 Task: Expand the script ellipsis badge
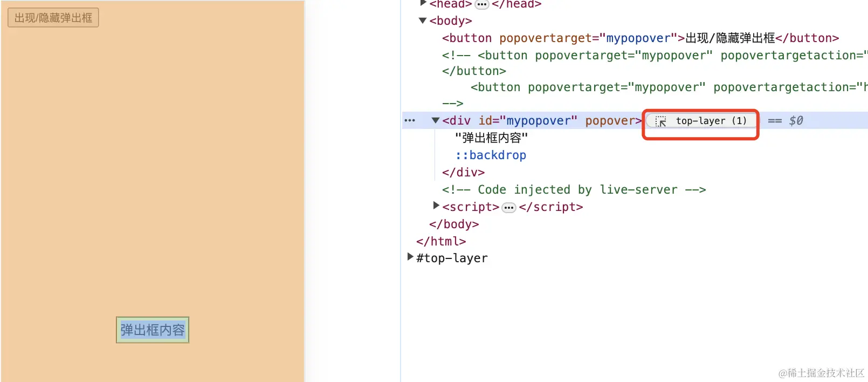509,208
